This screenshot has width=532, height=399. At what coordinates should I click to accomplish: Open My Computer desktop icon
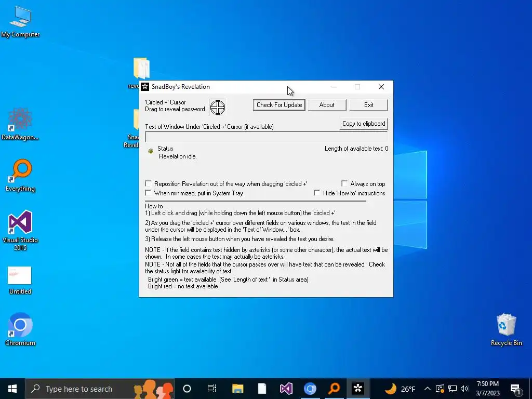pyautogui.click(x=20, y=22)
